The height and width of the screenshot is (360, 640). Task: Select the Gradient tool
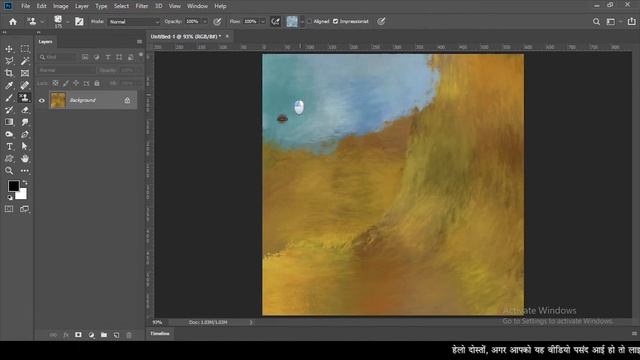[x=9, y=122]
